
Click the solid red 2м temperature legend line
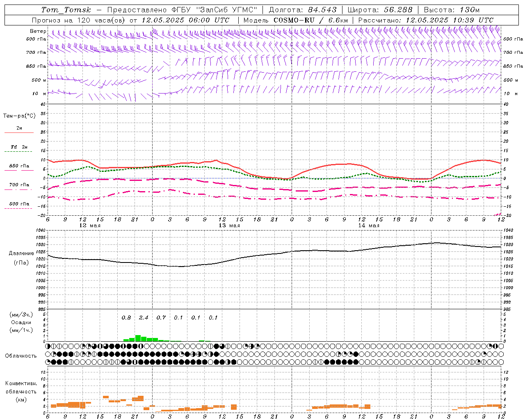pyautogui.click(x=19, y=132)
